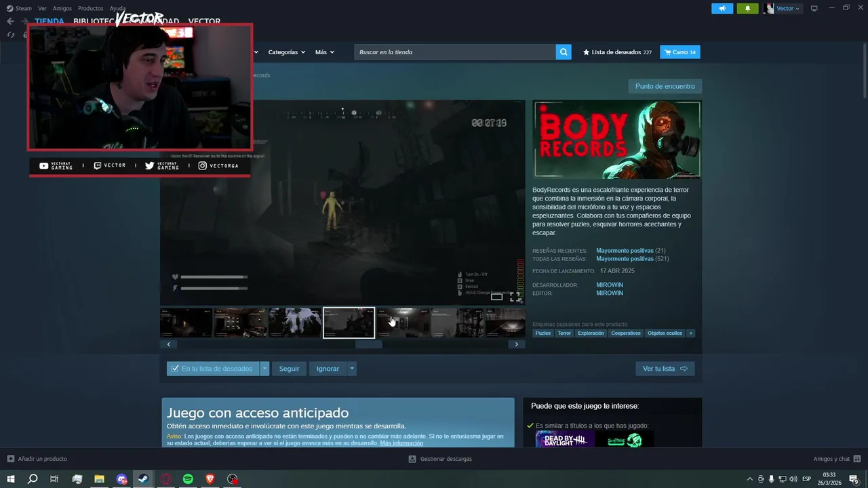Open the Ver menu
This screenshot has height=488, width=868.
pos(42,8)
